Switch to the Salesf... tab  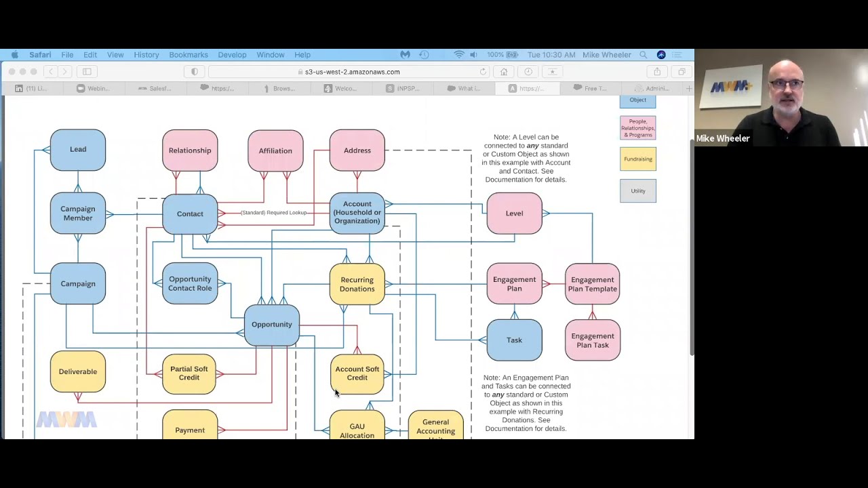pyautogui.click(x=155, y=89)
